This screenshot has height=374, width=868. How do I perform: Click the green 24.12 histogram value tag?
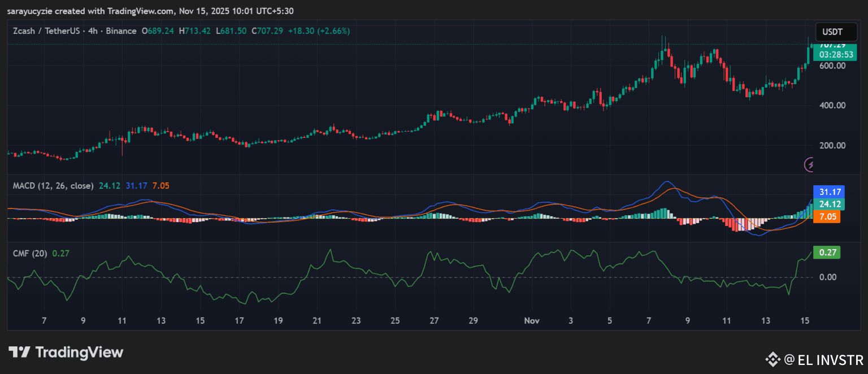tap(826, 204)
